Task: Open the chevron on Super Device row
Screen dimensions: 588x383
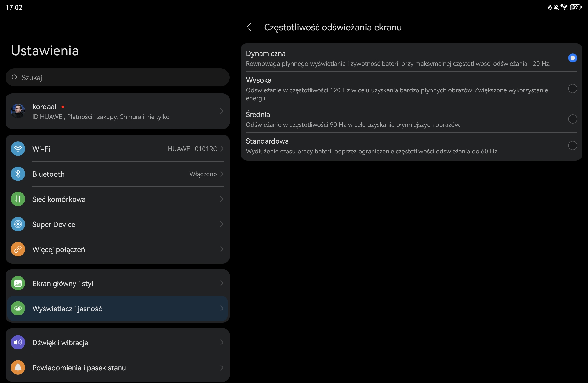Action: 222,224
